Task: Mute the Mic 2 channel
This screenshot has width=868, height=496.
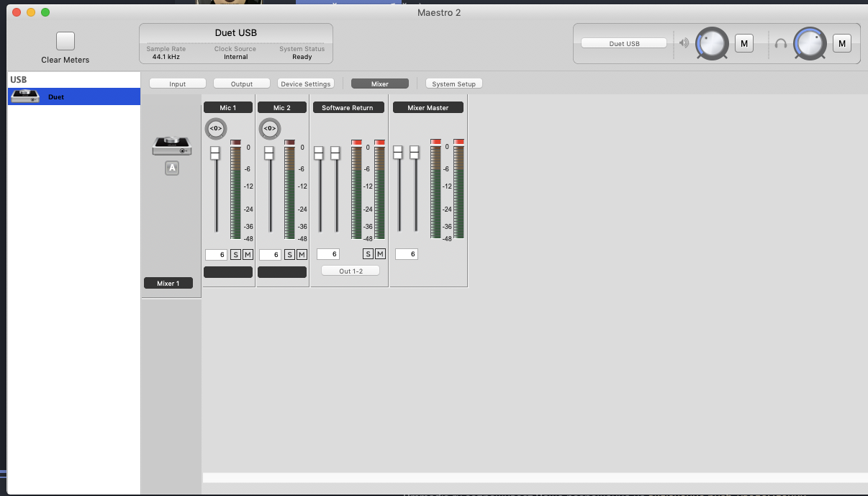Action: tap(302, 254)
